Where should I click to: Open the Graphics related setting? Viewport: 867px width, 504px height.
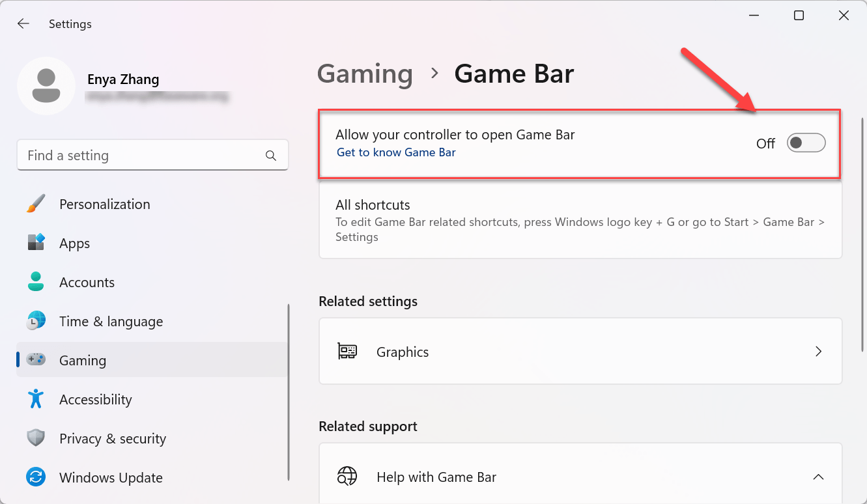pyautogui.click(x=580, y=352)
